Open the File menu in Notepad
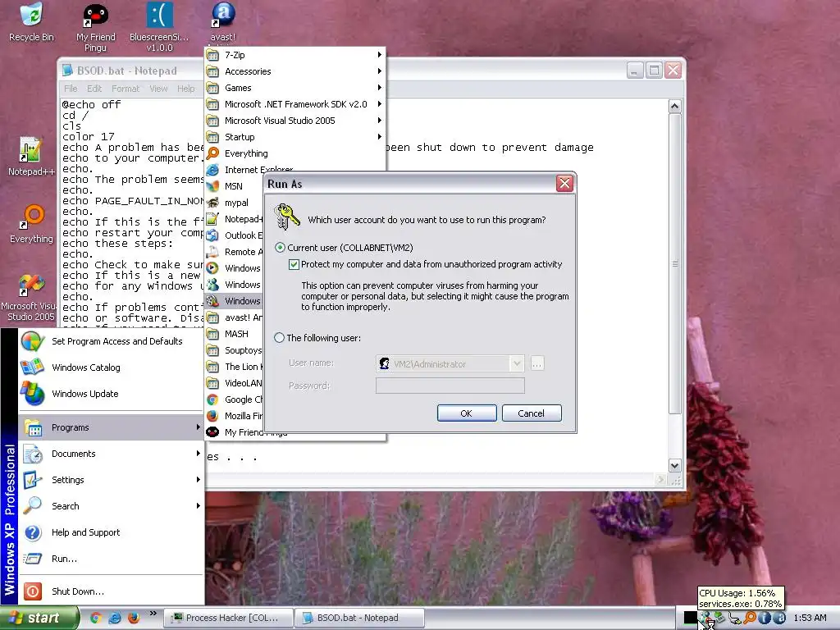The height and width of the screenshot is (630, 840). coord(71,89)
